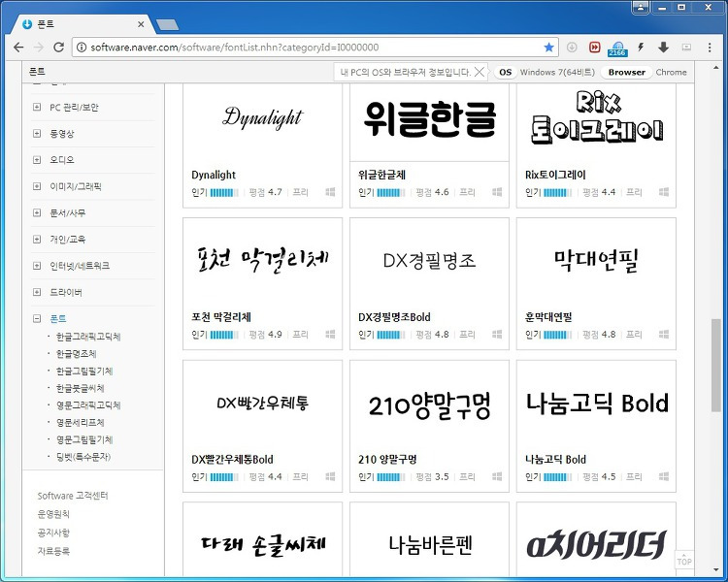Click the Rix 토이그레이 preview image
The height and width of the screenshot is (582, 728).
tap(596, 117)
